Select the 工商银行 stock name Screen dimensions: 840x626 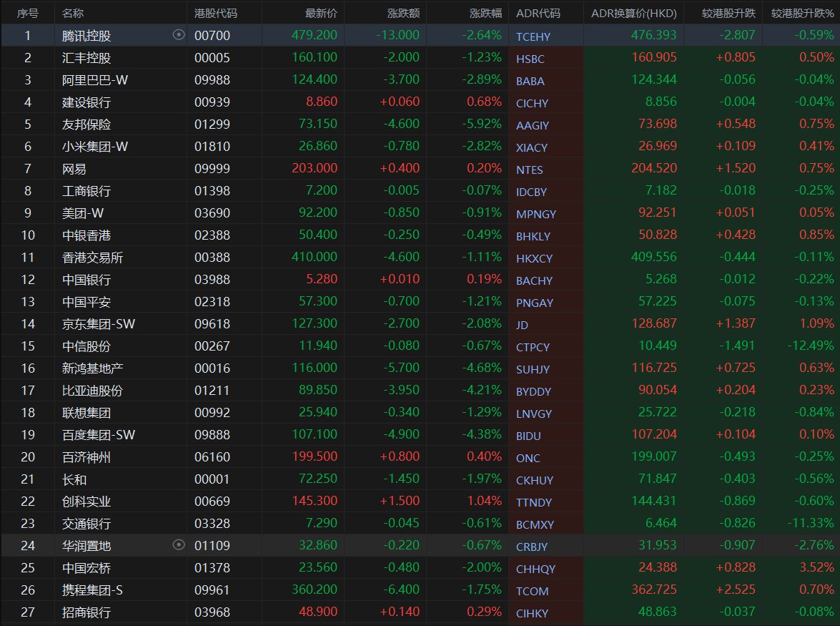87,191
